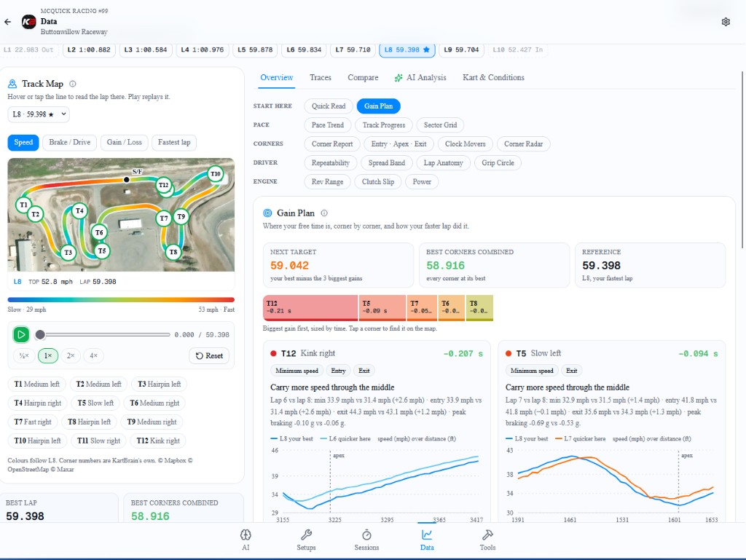Switch map colouring to Speed
The image size is (746, 560).
23,142
